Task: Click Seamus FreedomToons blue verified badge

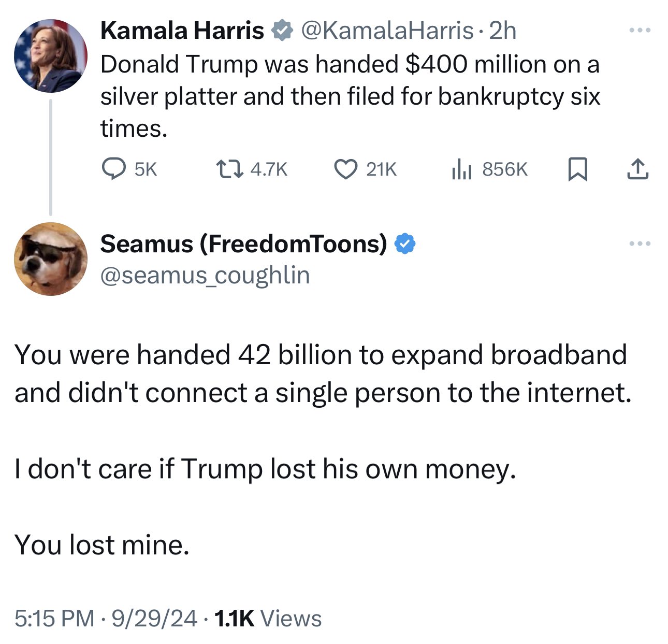Action: pyautogui.click(x=405, y=244)
